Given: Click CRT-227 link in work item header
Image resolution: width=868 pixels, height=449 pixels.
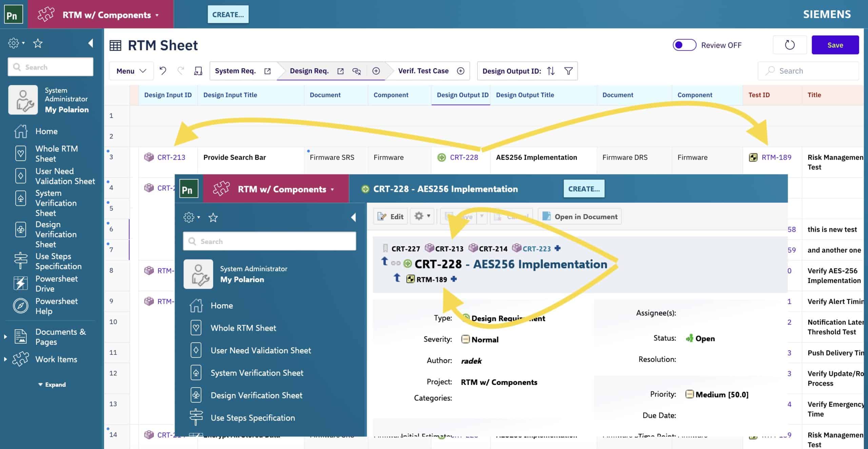Looking at the screenshot, I should [406, 249].
